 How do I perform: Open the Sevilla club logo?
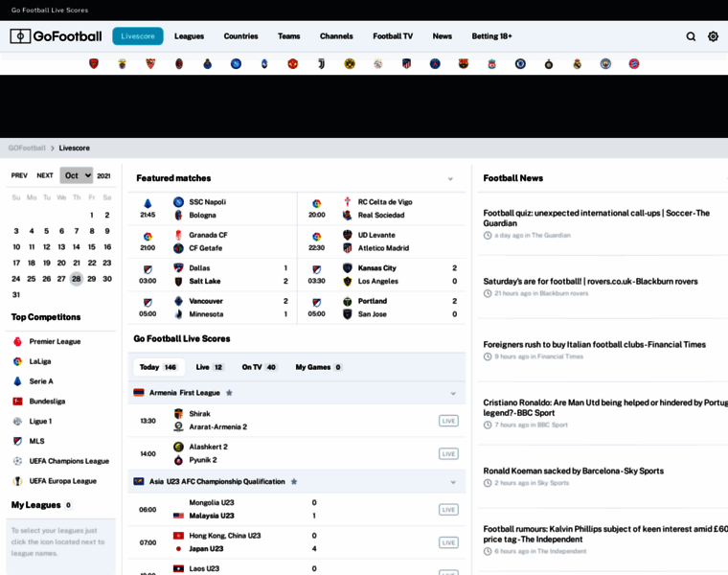point(150,63)
